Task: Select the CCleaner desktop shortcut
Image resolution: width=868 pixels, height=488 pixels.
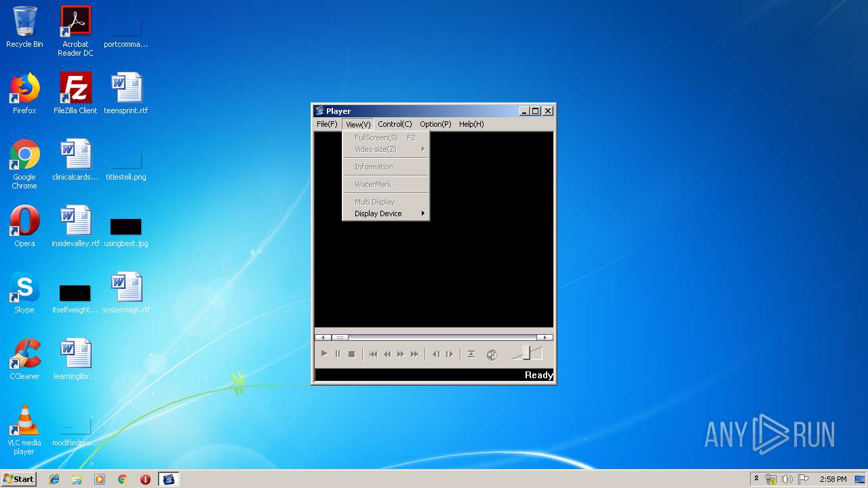Action: pos(24,359)
